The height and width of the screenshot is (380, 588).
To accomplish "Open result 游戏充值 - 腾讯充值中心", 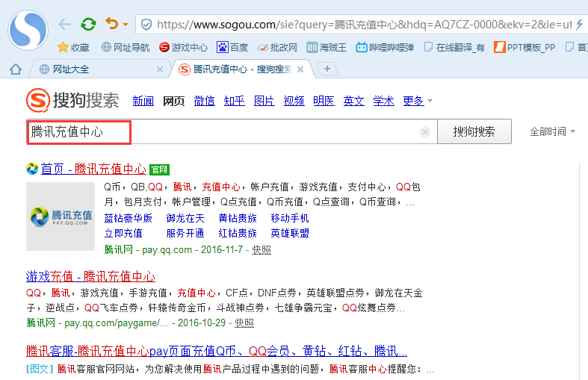I will [x=90, y=276].
